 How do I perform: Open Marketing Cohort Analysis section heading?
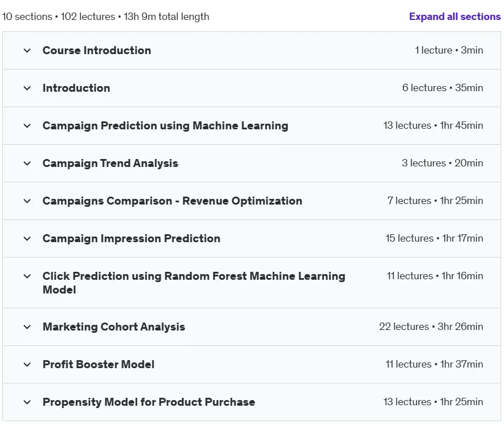[x=114, y=327]
